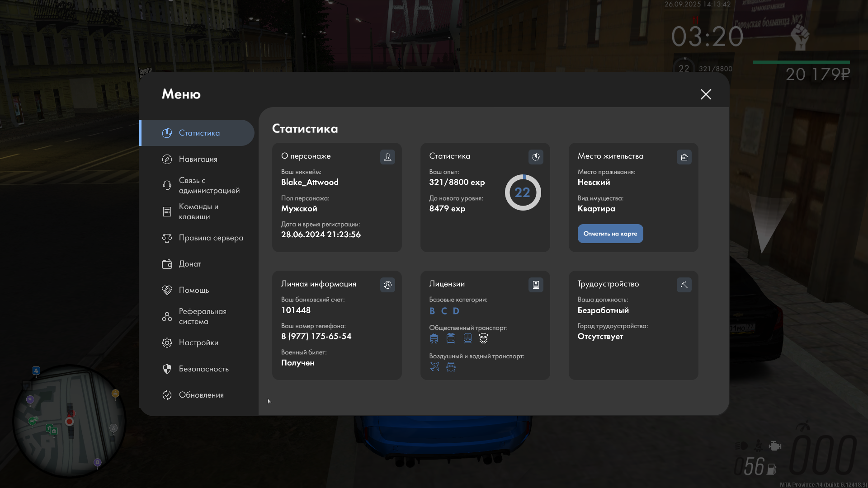
Task: Click the taxi license icon in public transport row
Action: (483, 338)
